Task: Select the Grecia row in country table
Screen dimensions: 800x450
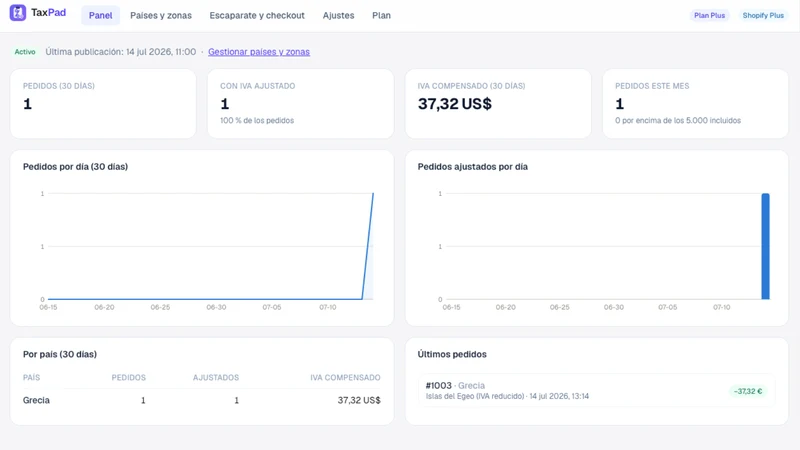Action: click(202, 400)
